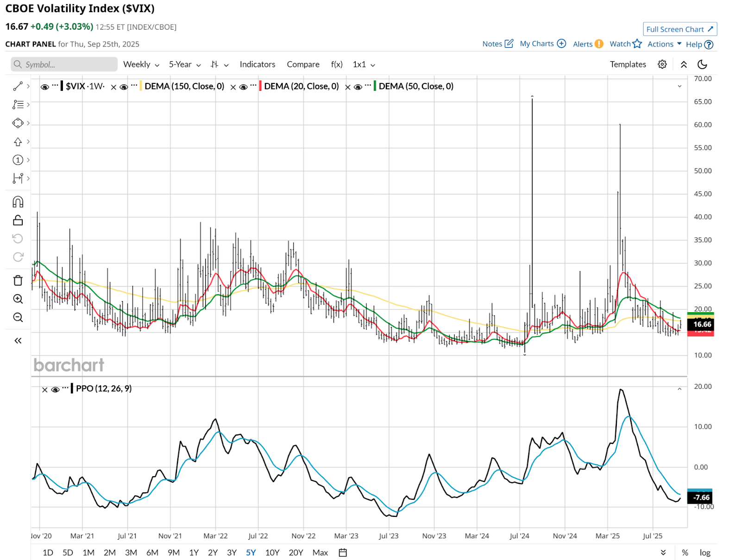Open the Templates link
The height and width of the screenshot is (560, 741).
tap(628, 64)
